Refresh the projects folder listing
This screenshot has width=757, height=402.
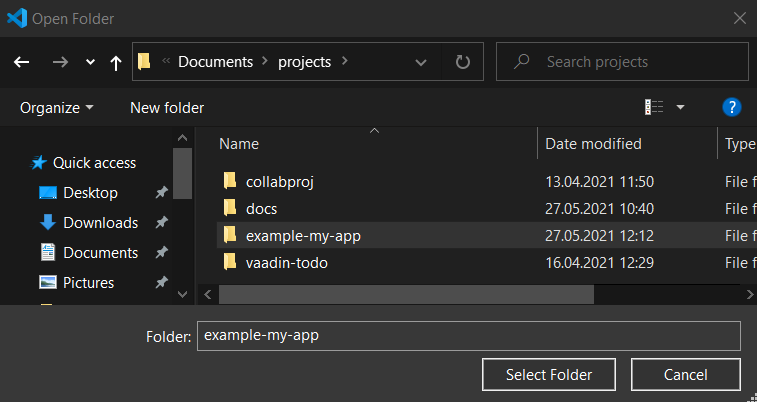pyautogui.click(x=463, y=62)
